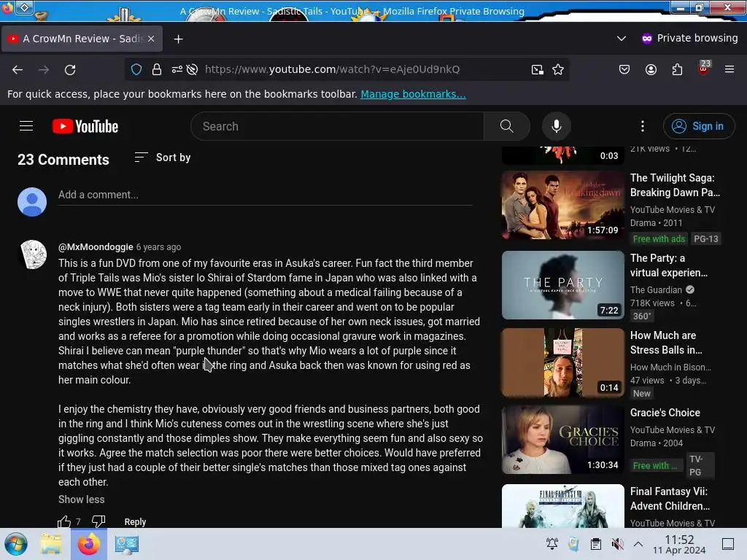Open the Gracie's Choice movie thumbnail
747x560 pixels.
coord(562,440)
